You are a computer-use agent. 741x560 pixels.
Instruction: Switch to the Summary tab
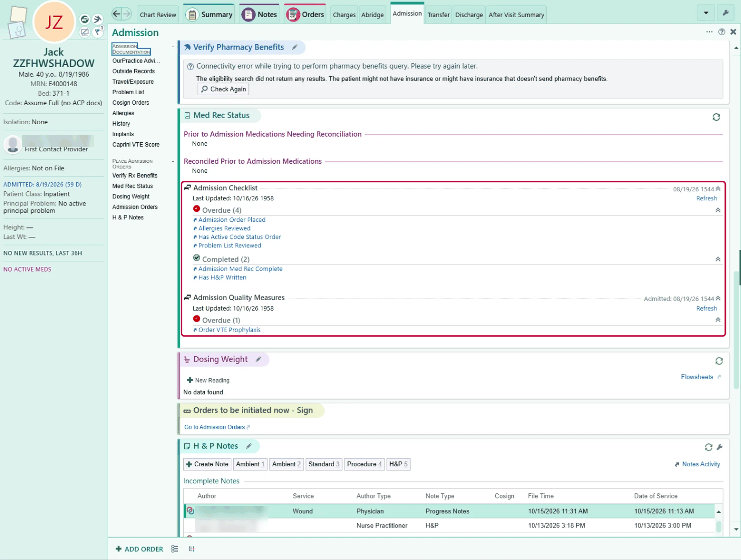pos(209,15)
